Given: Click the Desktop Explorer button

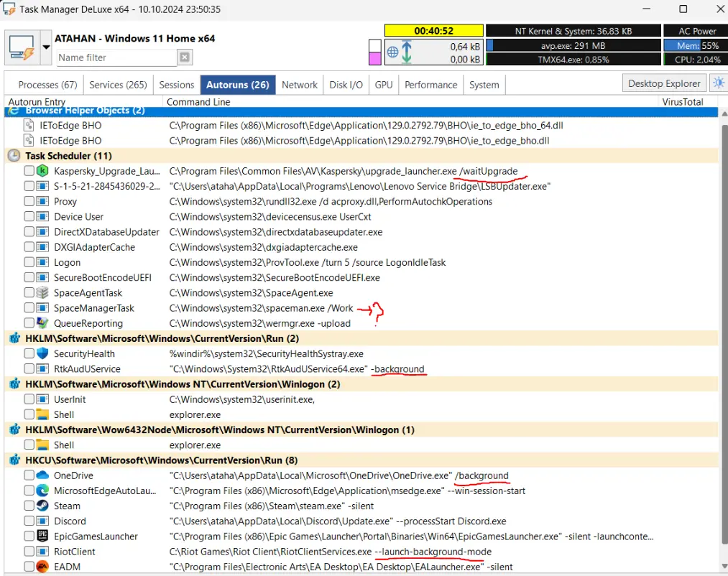Looking at the screenshot, I should (x=664, y=83).
